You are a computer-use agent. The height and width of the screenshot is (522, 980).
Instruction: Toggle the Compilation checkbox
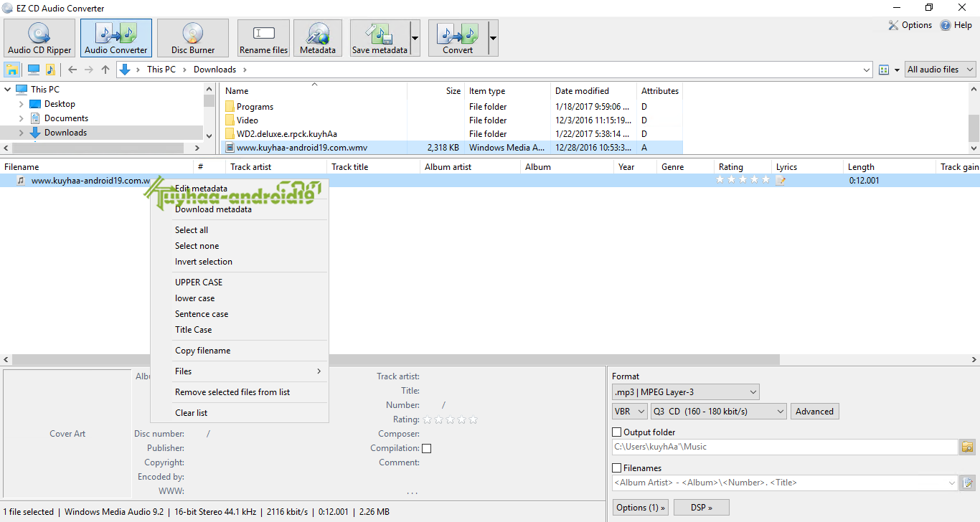click(x=427, y=449)
